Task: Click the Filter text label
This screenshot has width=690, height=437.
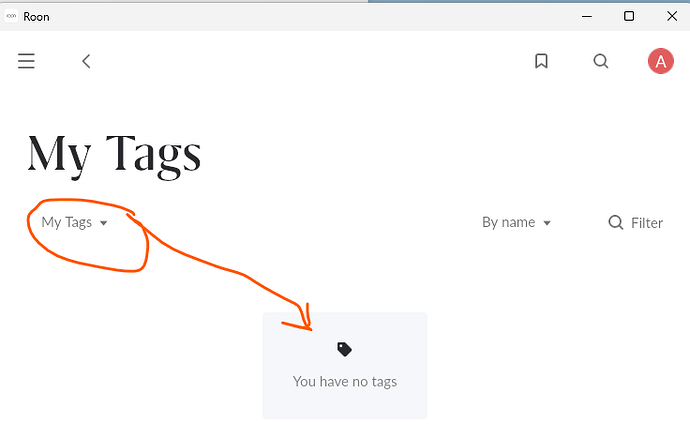Action: click(x=647, y=223)
